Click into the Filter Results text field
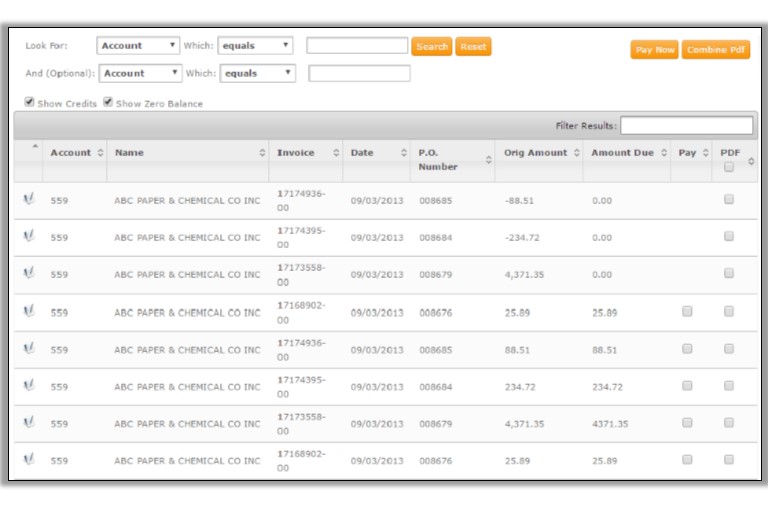The image size is (768, 511). 686,126
